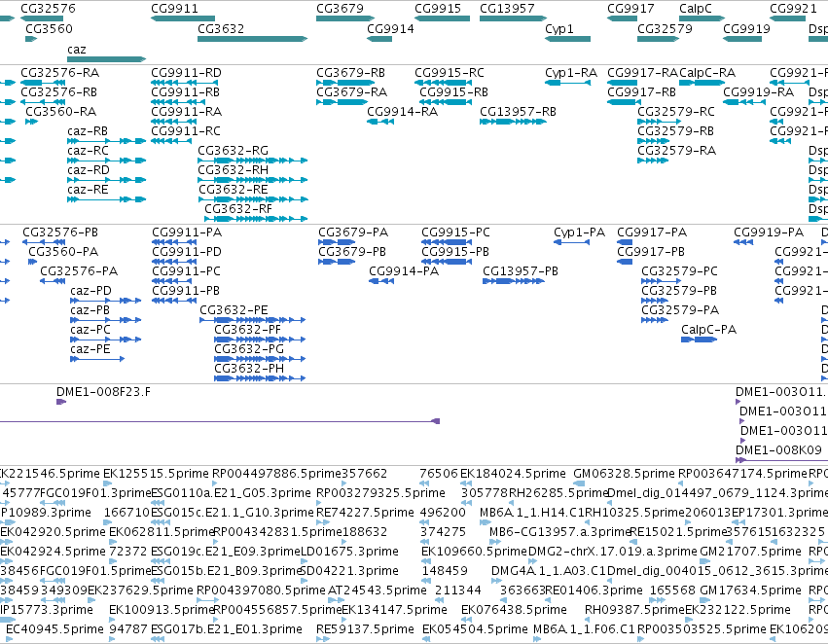Select the CG3632-RG transcript label

tap(233, 151)
